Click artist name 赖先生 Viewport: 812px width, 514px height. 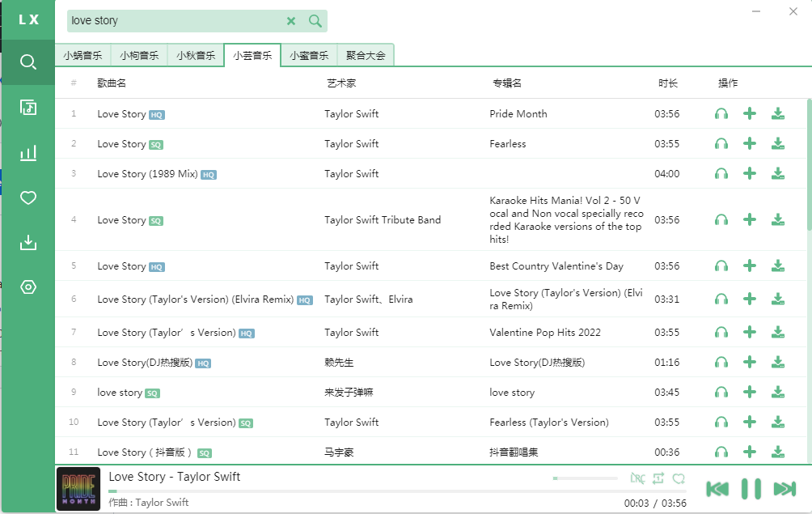click(339, 363)
